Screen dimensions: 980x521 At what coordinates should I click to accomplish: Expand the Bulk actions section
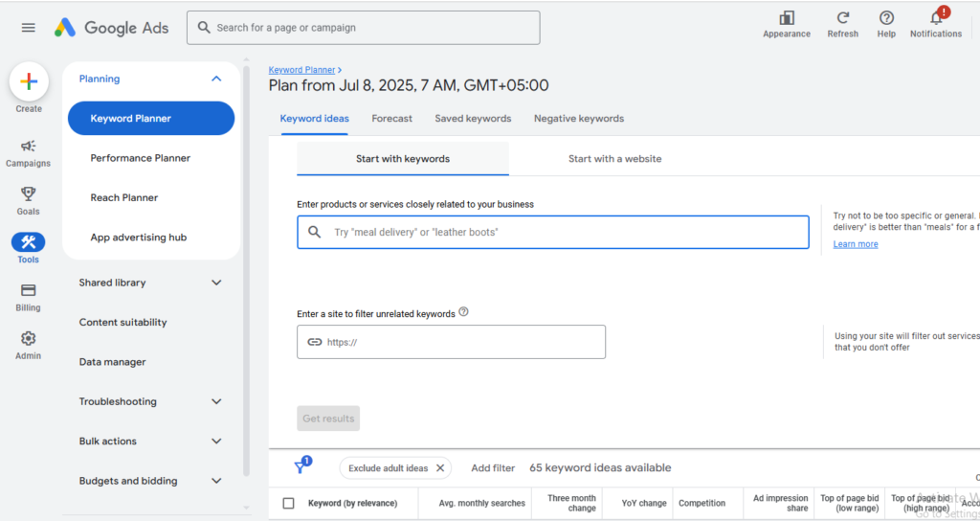(216, 442)
